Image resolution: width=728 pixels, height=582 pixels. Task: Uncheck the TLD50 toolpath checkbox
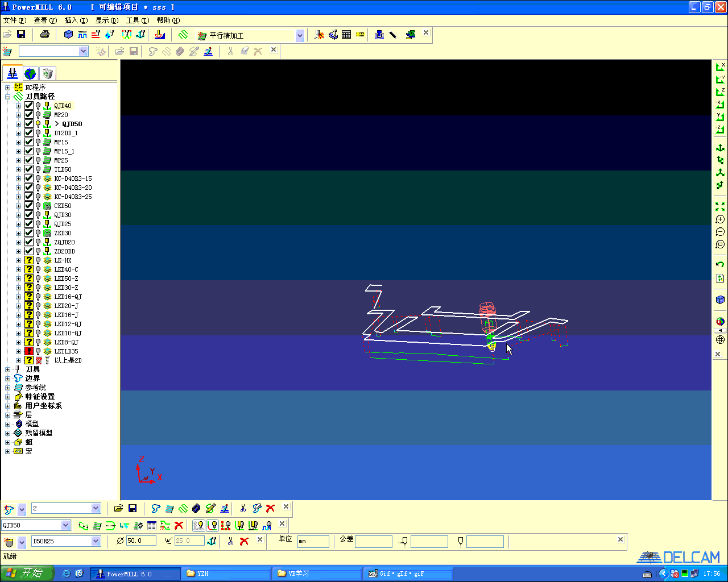coord(29,169)
